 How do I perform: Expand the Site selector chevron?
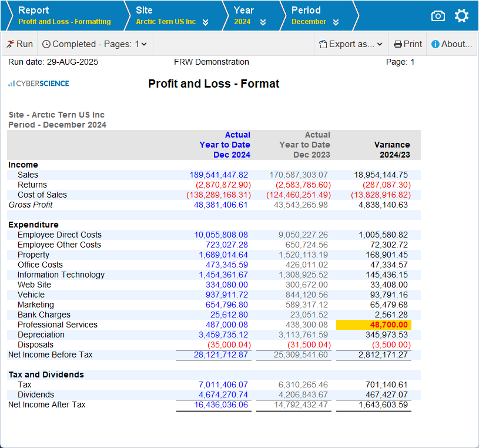[x=205, y=22]
